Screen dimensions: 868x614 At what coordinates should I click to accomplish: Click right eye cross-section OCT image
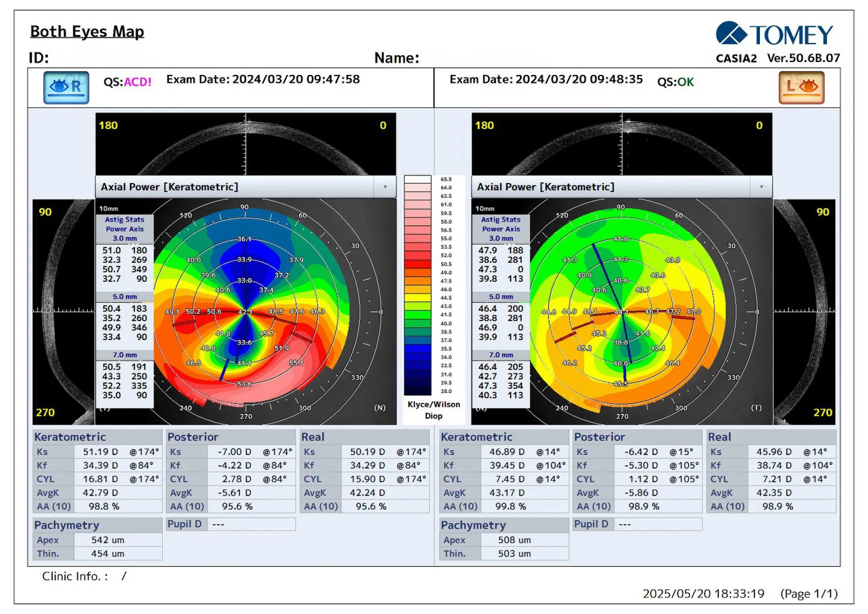point(246,144)
